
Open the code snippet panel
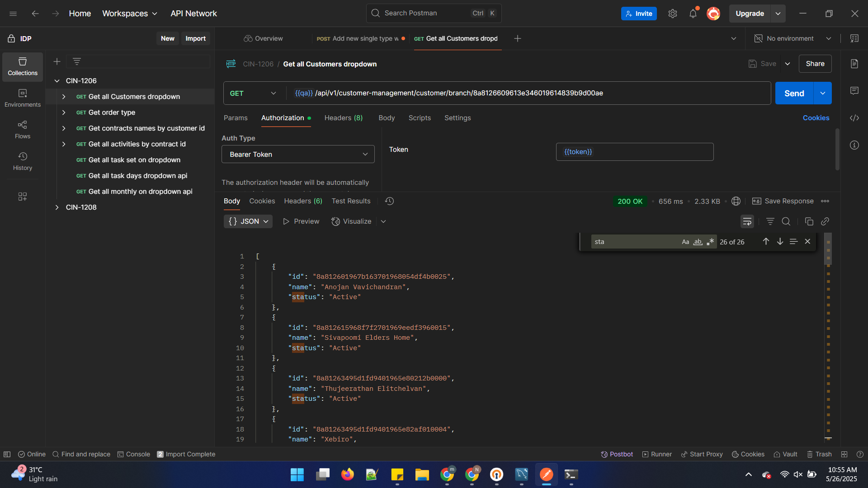click(x=854, y=118)
